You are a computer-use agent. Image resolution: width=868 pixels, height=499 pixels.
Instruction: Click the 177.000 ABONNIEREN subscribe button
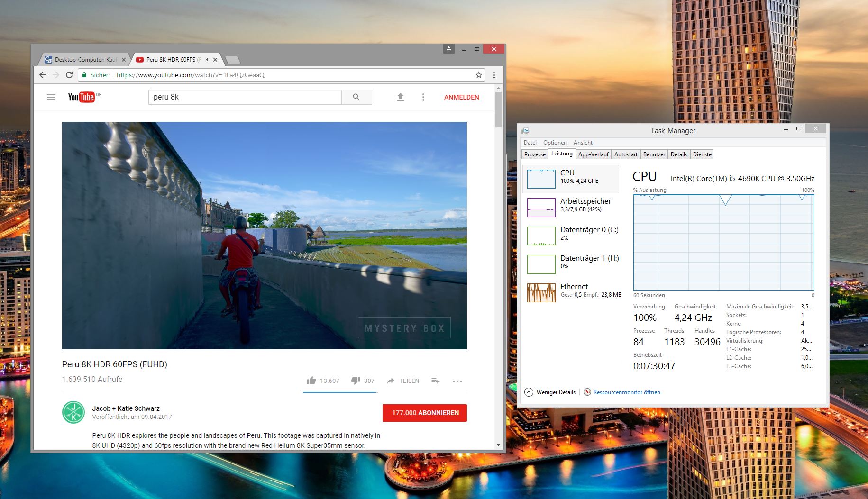425,413
